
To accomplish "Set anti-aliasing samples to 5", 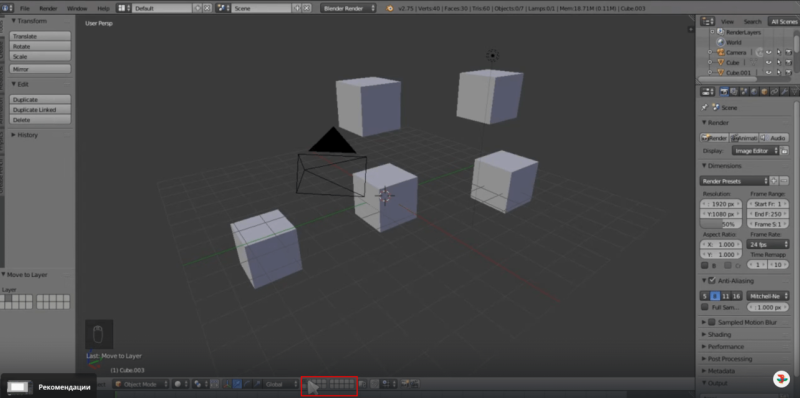I will [x=705, y=296].
